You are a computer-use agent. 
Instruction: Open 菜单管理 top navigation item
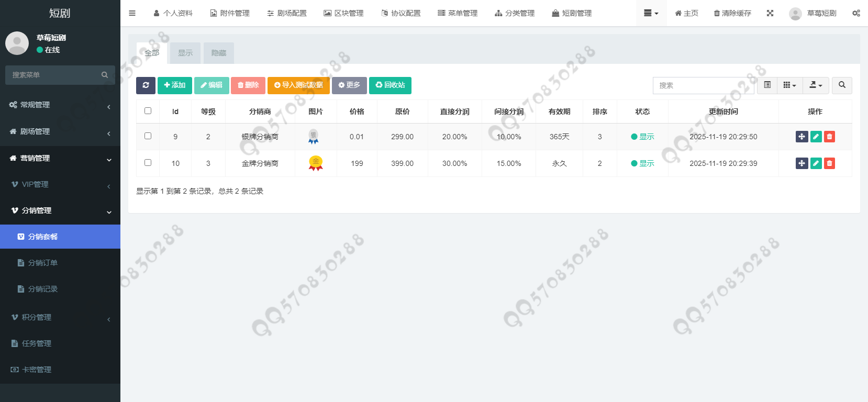point(458,13)
